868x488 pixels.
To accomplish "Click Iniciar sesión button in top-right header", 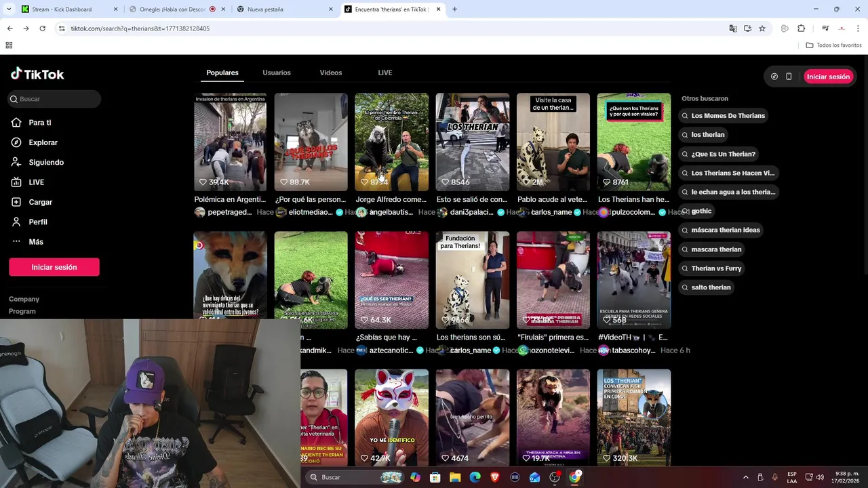I will (x=828, y=77).
